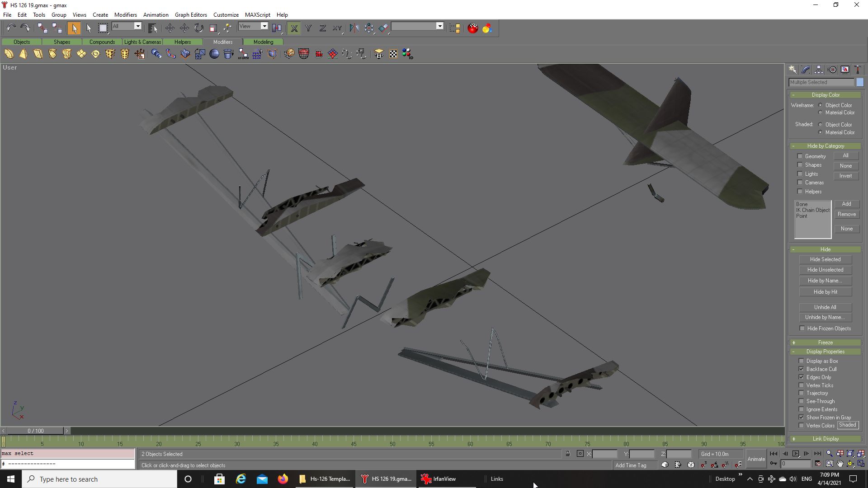This screenshot has width=868, height=488.
Task: Open the Modifiers menu
Action: pos(125,14)
